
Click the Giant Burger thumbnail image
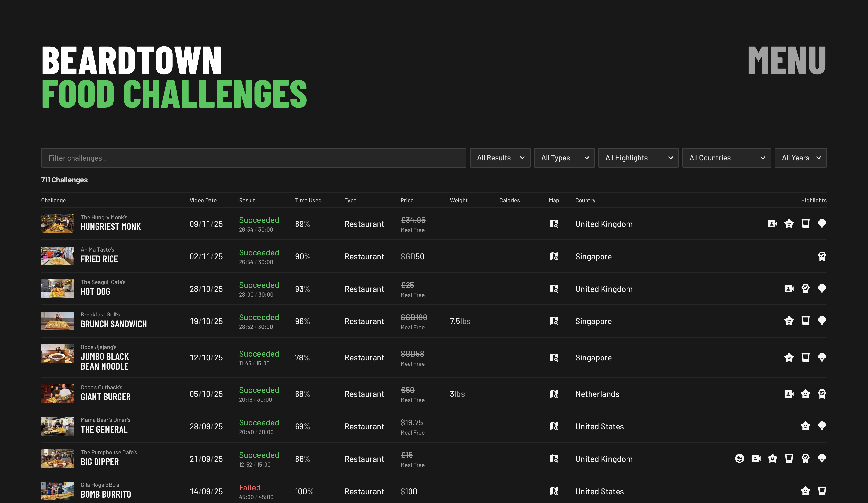(57, 394)
